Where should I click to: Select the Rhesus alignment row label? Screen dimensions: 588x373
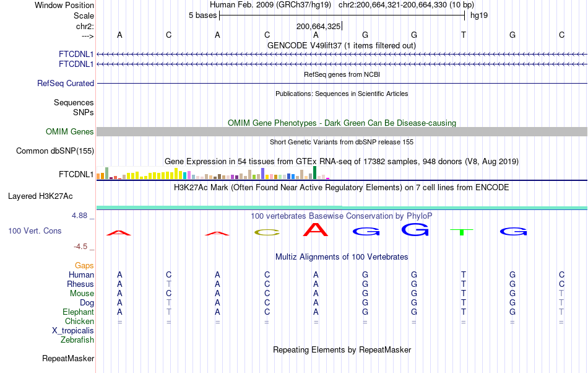pos(80,284)
